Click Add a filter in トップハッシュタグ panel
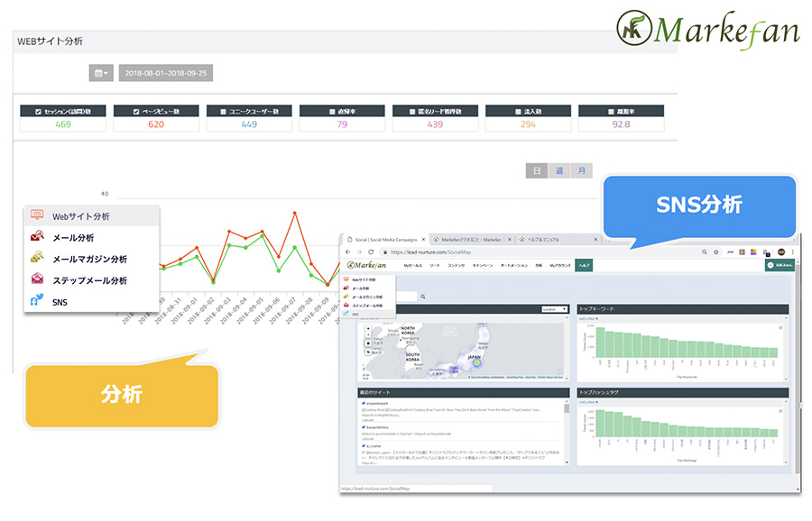 coord(588,402)
